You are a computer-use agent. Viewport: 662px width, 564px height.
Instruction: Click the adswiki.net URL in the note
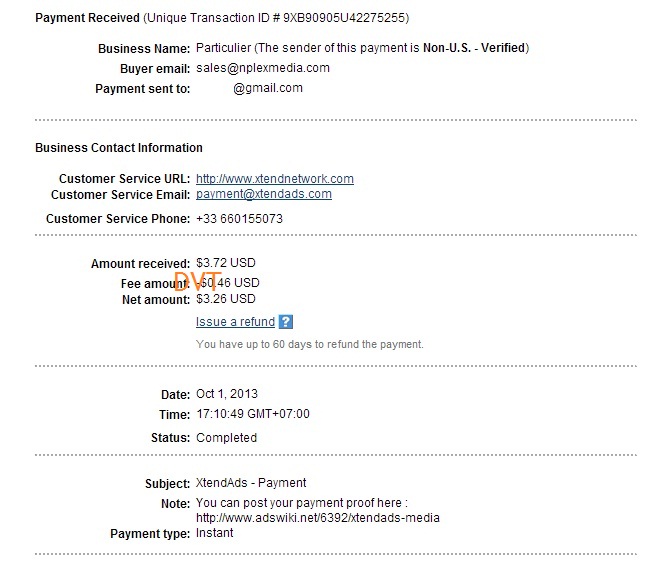pyautogui.click(x=318, y=518)
